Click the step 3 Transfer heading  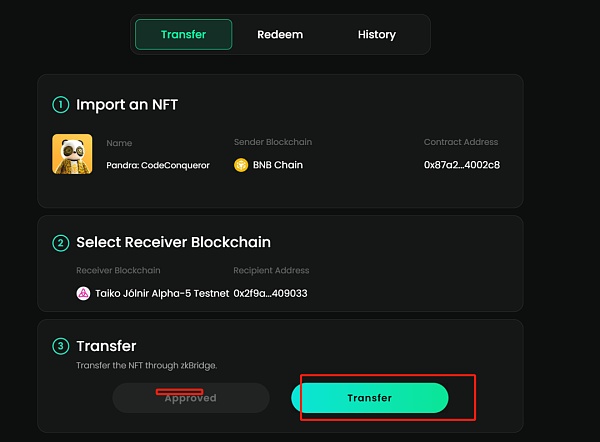[x=106, y=346]
